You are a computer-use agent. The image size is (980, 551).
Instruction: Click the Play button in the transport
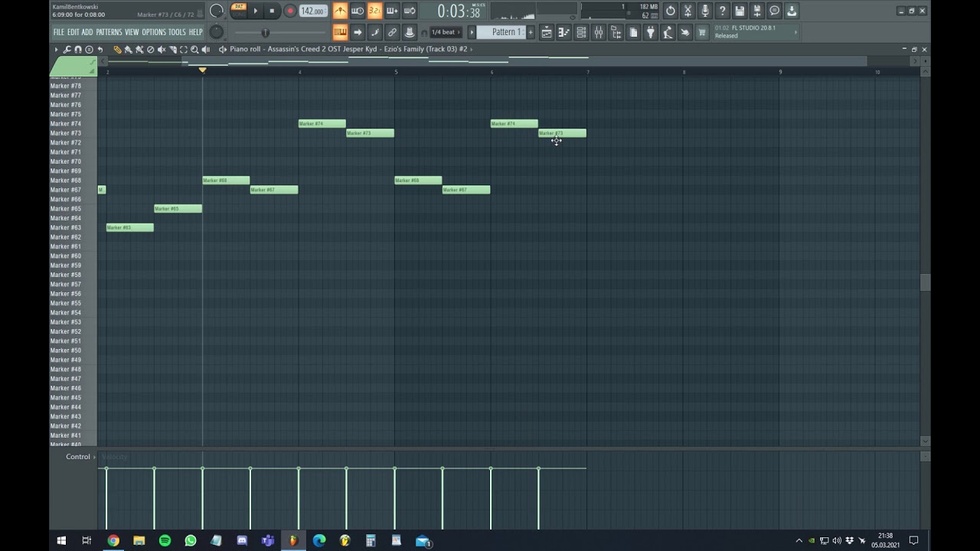256,11
